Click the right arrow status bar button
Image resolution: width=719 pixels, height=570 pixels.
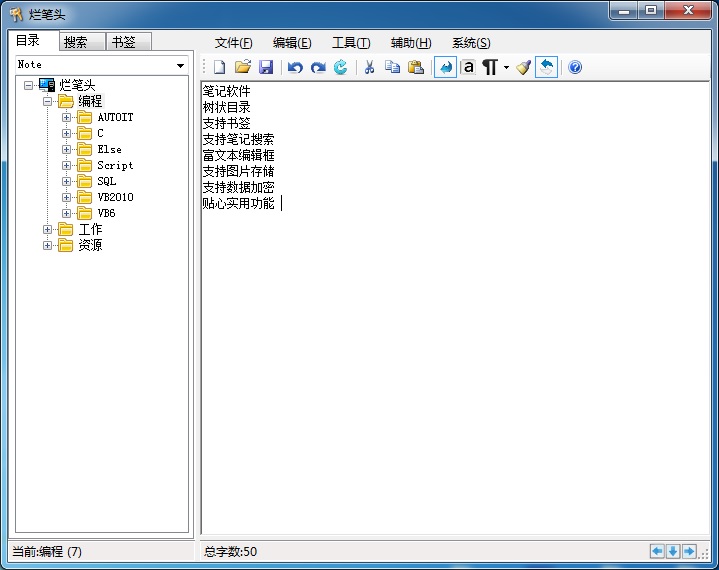689,551
